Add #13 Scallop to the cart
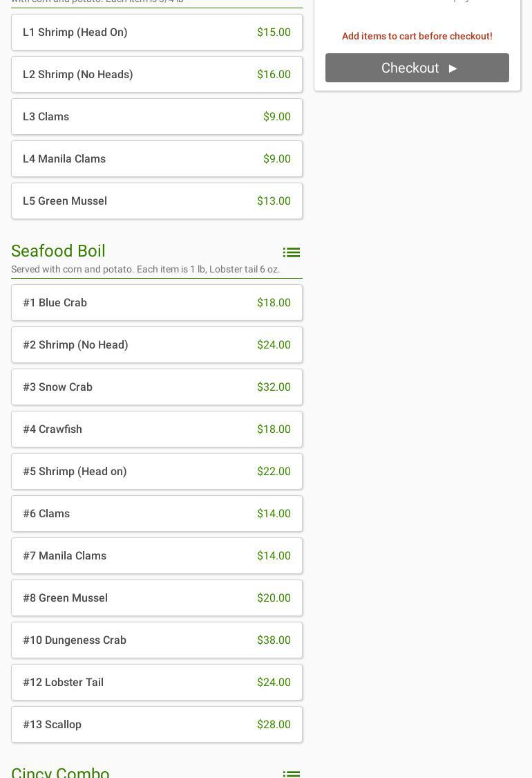The width and height of the screenshot is (532, 778). pyautogui.click(x=157, y=725)
